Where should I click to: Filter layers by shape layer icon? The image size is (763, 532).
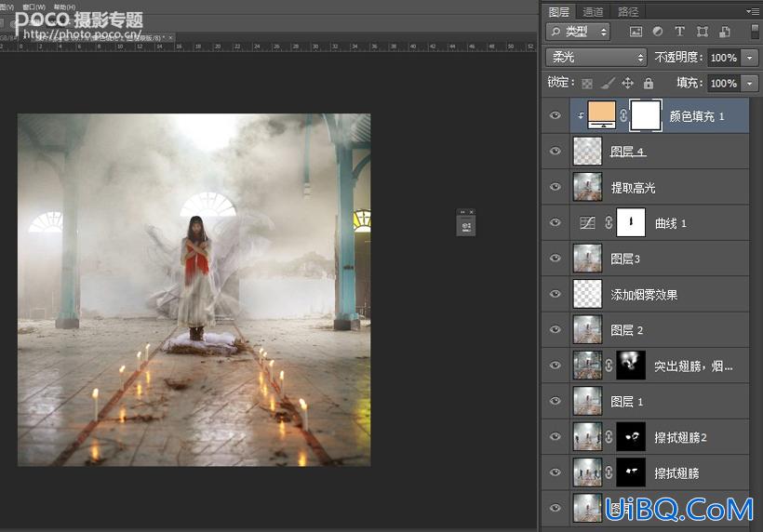(x=703, y=32)
